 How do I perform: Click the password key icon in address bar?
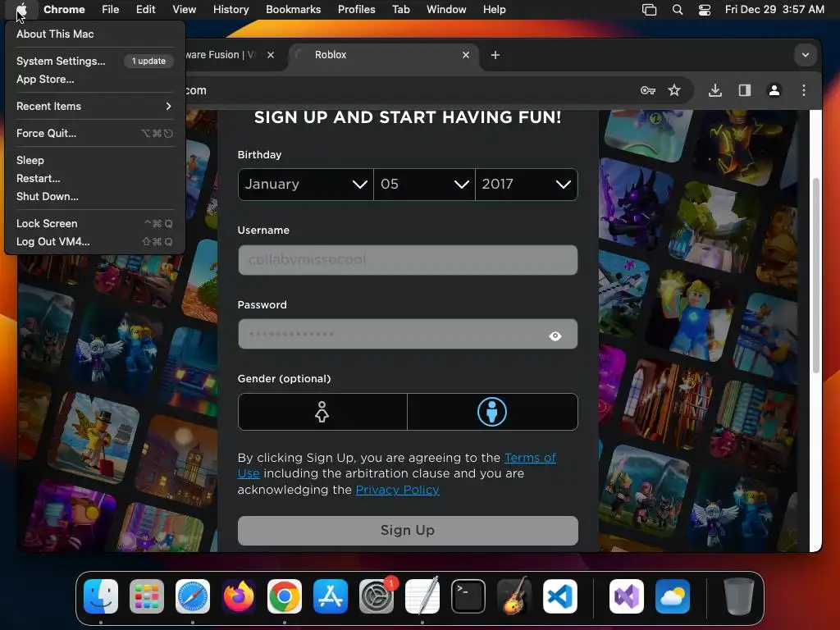pos(648,90)
